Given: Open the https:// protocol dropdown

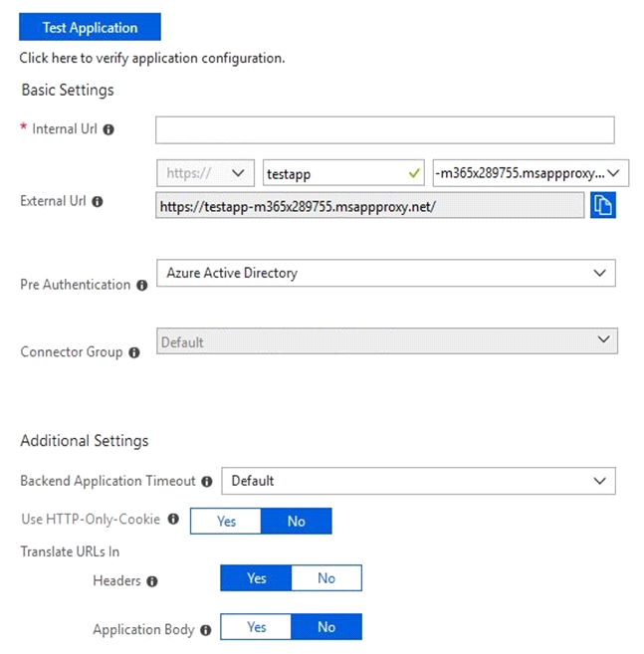Looking at the screenshot, I should 206,173.
